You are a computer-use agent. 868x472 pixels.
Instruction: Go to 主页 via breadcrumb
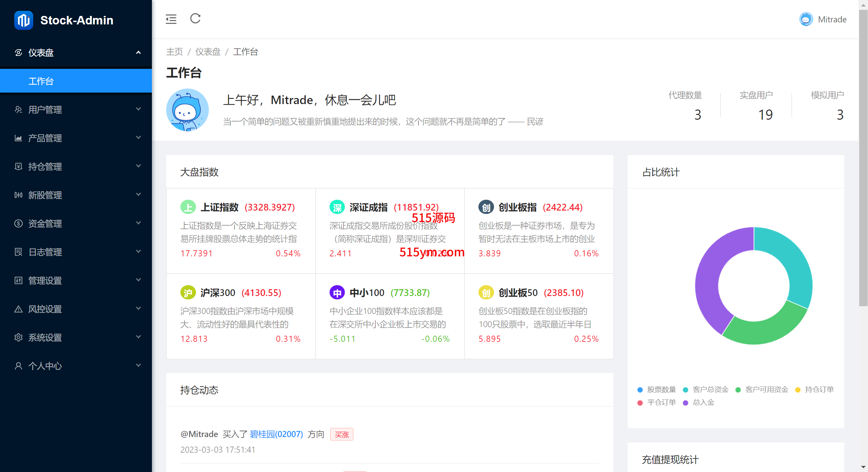coord(174,52)
